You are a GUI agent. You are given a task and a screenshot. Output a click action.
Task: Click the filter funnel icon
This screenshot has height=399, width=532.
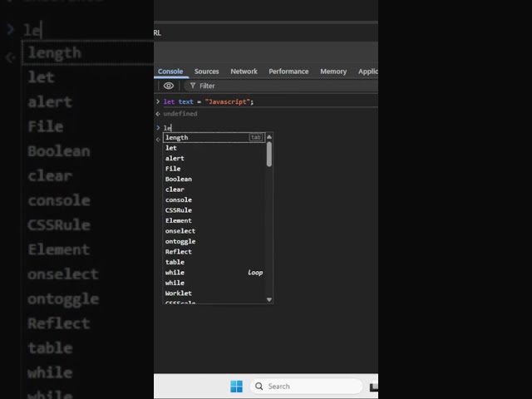tap(192, 86)
